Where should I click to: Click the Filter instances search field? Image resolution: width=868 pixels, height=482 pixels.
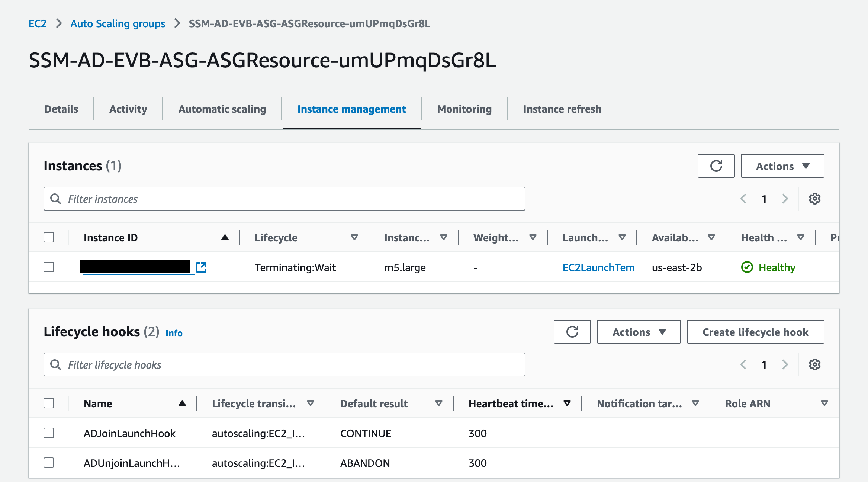tap(284, 199)
